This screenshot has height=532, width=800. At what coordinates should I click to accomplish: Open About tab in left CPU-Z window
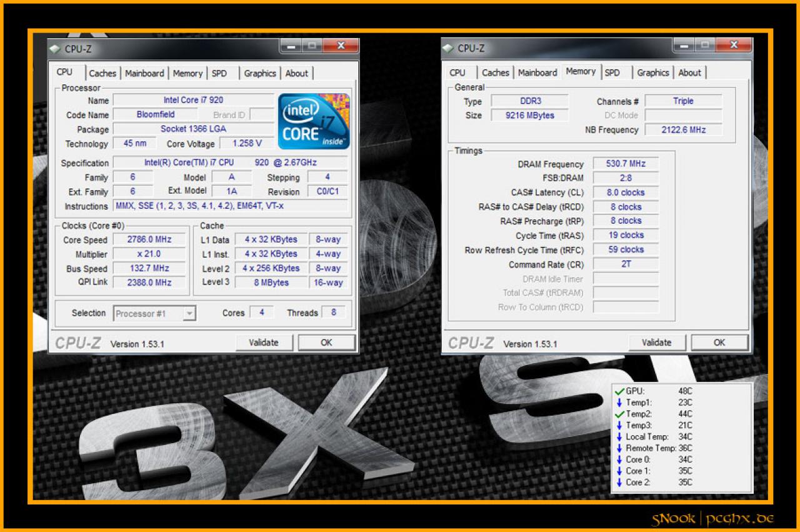tap(297, 73)
